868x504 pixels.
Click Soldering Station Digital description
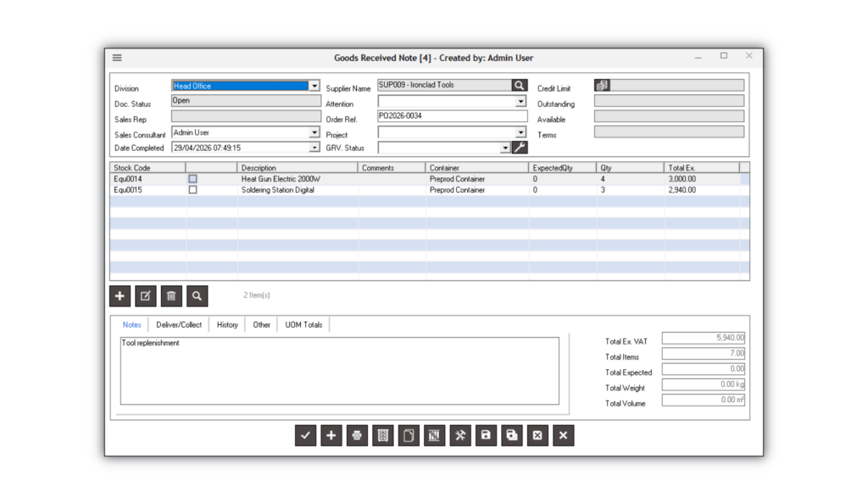[x=277, y=189]
